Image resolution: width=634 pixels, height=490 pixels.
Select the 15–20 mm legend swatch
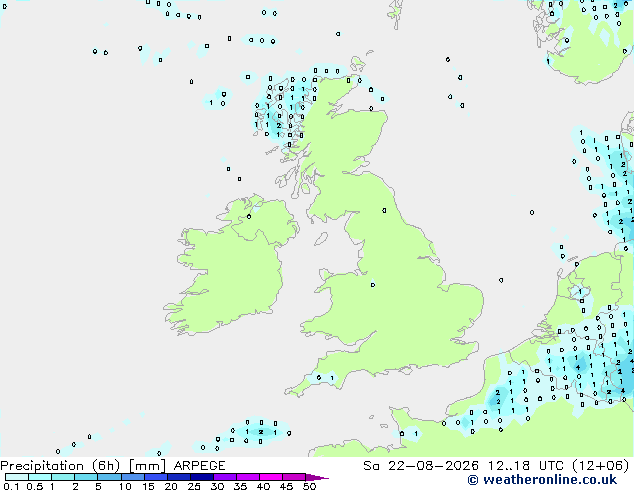pyautogui.click(x=156, y=477)
